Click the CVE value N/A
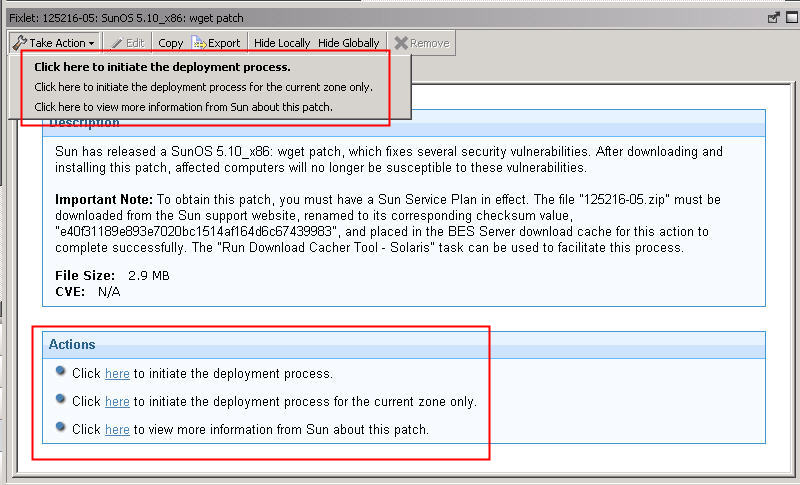This screenshot has width=800, height=485. [109, 292]
